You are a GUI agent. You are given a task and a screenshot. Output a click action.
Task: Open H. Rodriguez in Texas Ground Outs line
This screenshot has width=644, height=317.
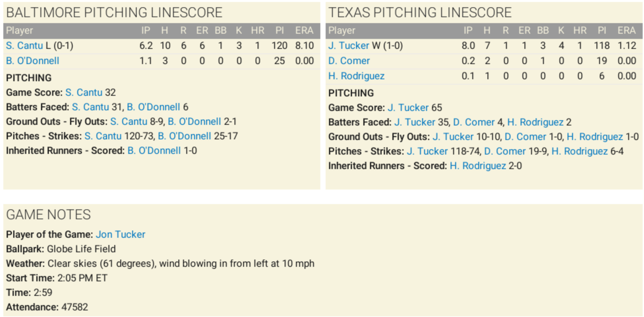tap(594, 137)
